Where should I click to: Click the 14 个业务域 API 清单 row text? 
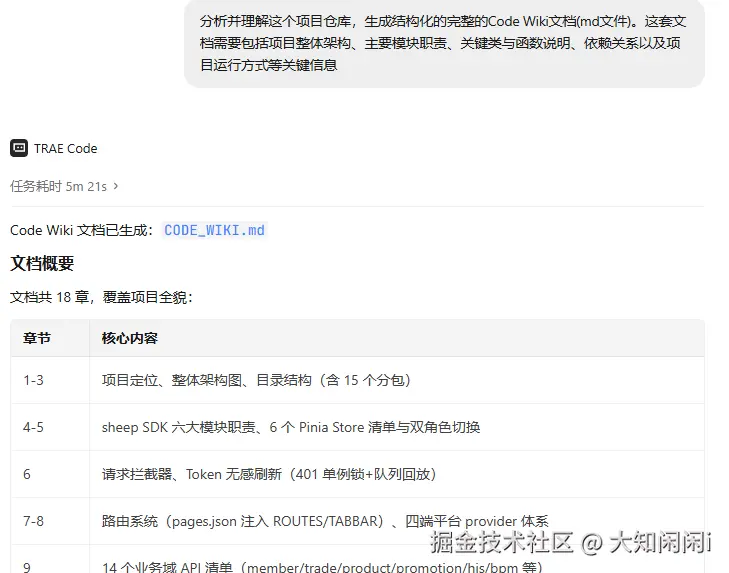pyautogui.click(x=322, y=567)
